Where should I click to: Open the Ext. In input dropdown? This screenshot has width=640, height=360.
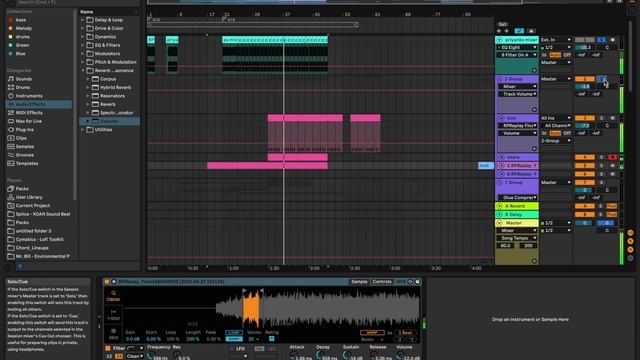pyautogui.click(x=556, y=40)
